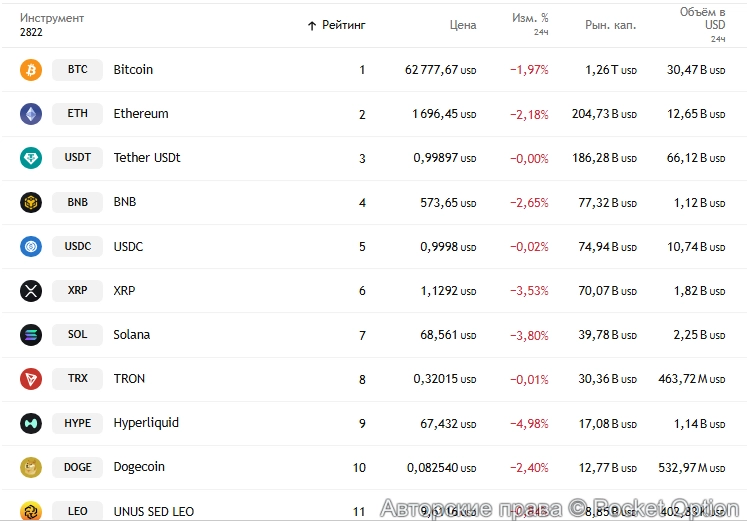The height and width of the screenshot is (521, 747).
Task: Sort the table by the Рейтинг column
Action: coord(337,25)
